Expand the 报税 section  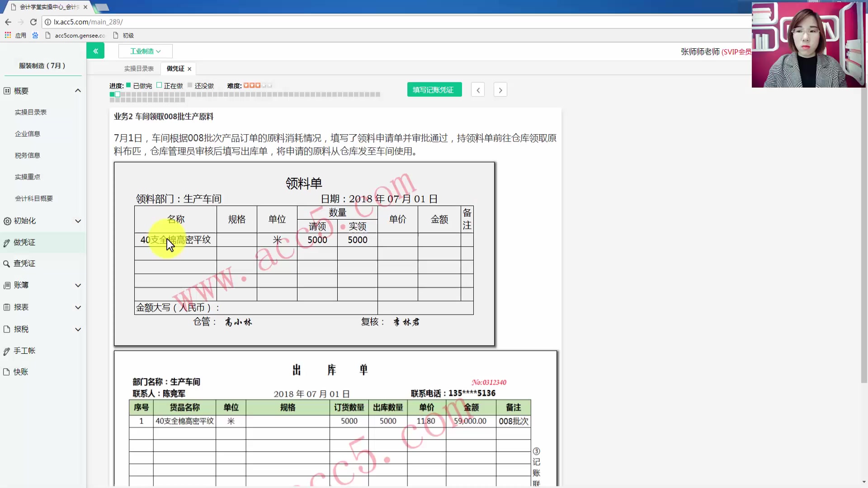[78, 329]
